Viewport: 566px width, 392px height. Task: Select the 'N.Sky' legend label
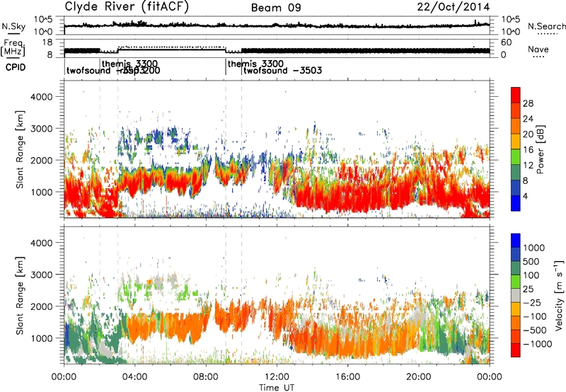(13, 26)
